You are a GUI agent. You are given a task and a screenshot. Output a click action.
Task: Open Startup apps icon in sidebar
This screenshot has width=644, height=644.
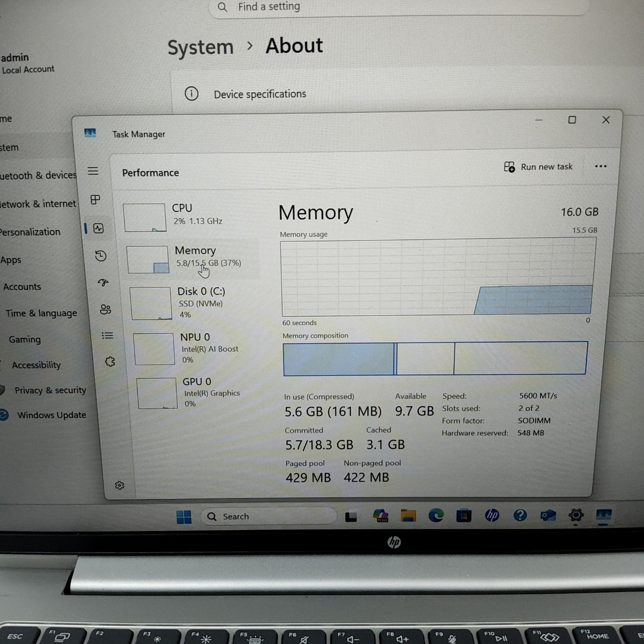[x=103, y=283]
